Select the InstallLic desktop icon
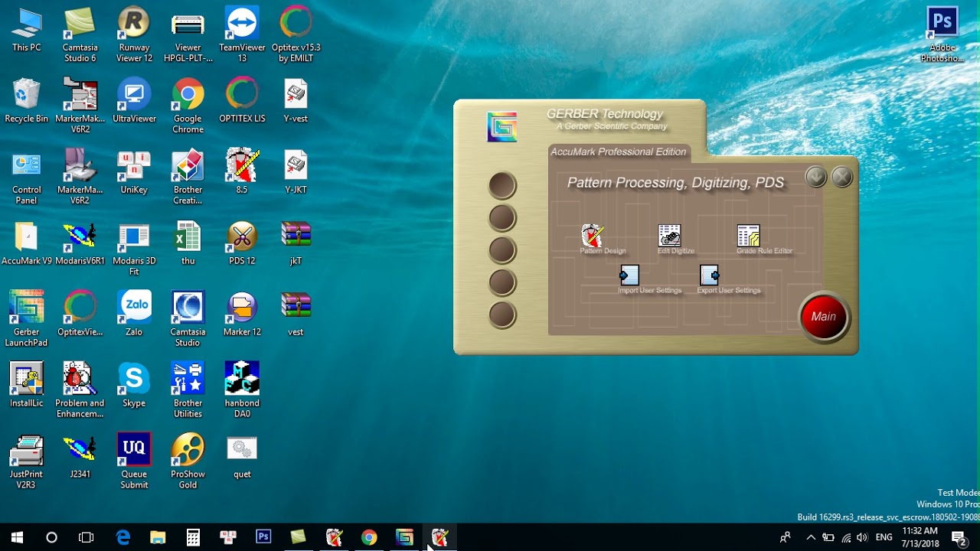This screenshot has height=551, width=980. coord(27,385)
